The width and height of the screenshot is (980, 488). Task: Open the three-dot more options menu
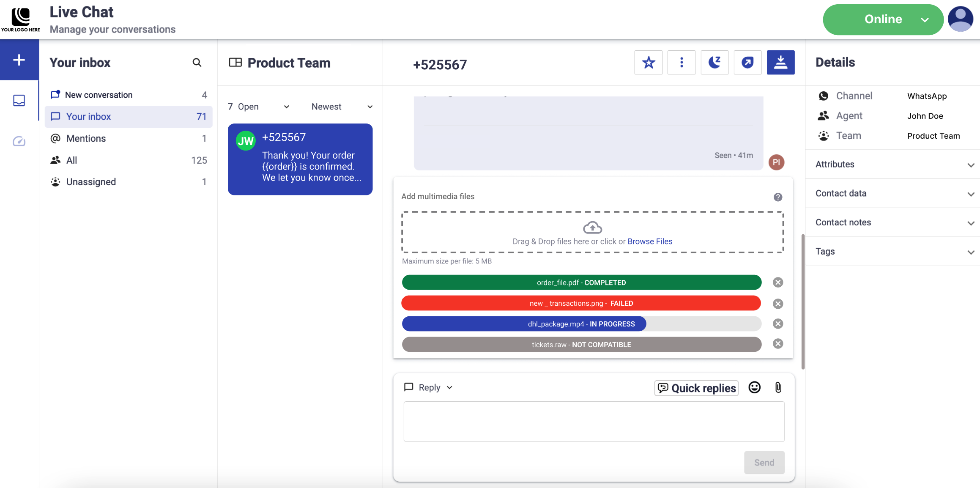681,63
